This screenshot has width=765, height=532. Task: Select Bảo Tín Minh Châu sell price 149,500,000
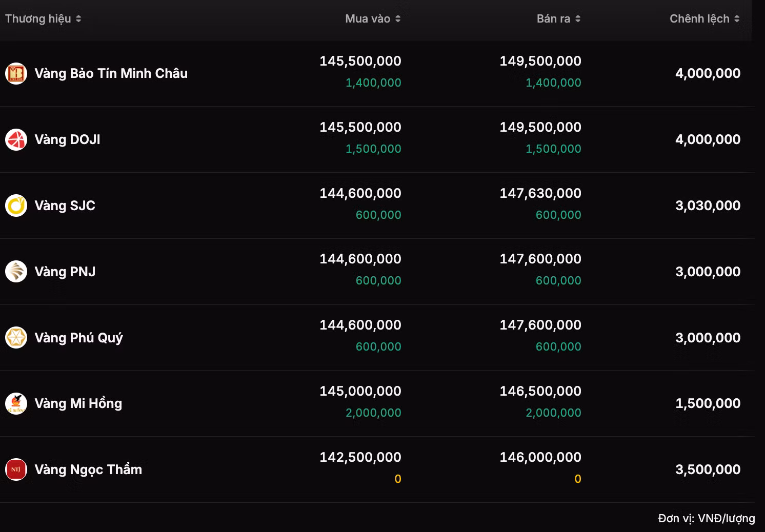[x=540, y=61]
